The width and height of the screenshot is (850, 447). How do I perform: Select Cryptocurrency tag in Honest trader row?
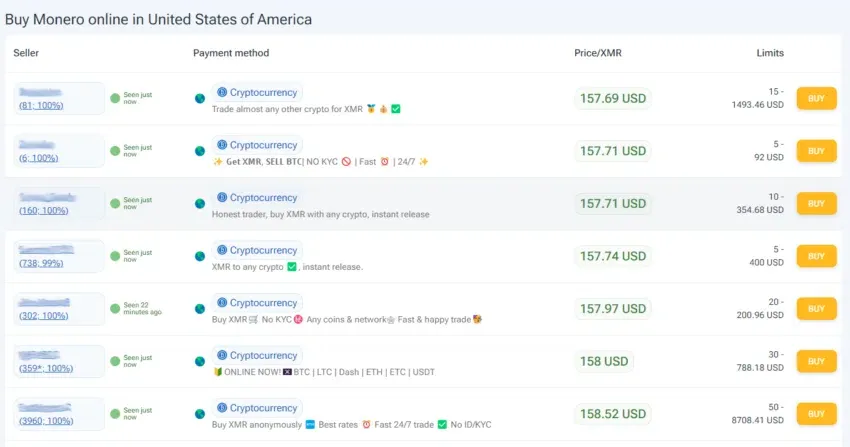[257, 198]
